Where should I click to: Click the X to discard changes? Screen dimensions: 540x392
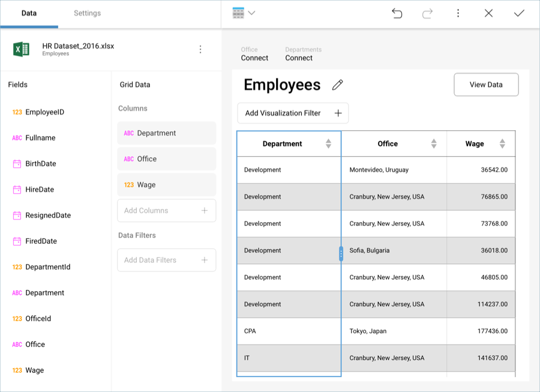488,13
